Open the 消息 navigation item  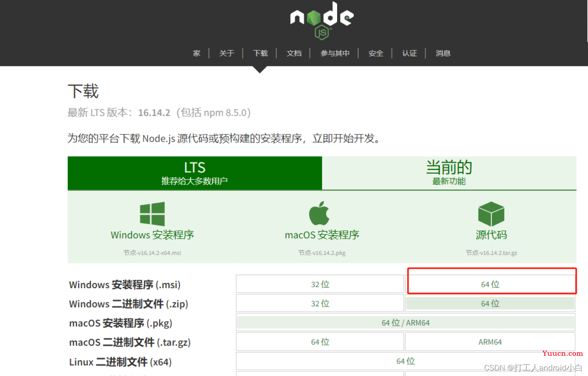(443, 53)
